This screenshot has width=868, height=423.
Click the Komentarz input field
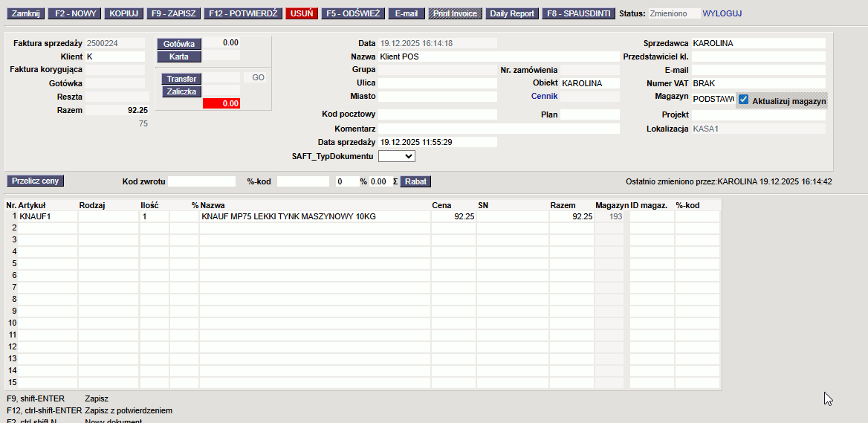coord(498,129)
